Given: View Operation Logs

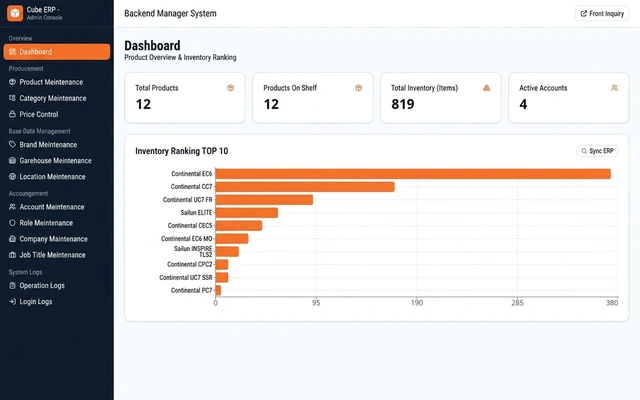Looking at the screenshot, I should pyautogui.click(x=57, y=285).
